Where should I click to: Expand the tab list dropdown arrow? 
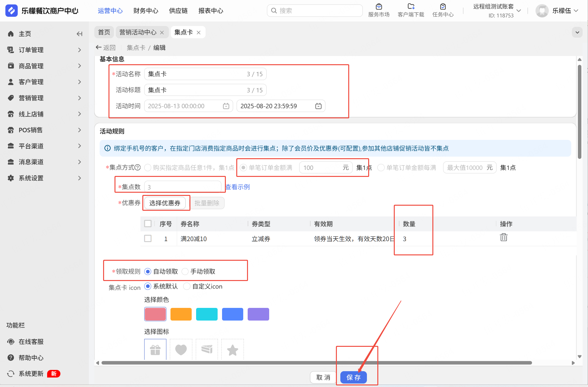click(x=577, y=32)
